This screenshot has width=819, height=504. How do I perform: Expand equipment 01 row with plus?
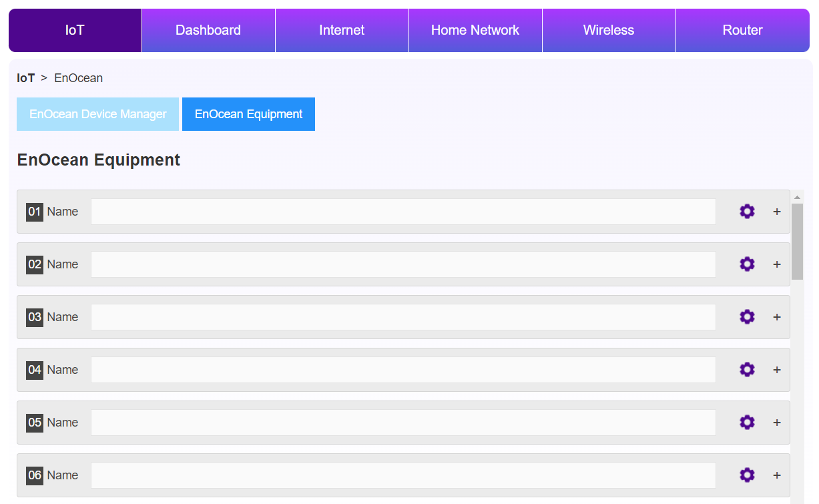(x=777, y=212)
